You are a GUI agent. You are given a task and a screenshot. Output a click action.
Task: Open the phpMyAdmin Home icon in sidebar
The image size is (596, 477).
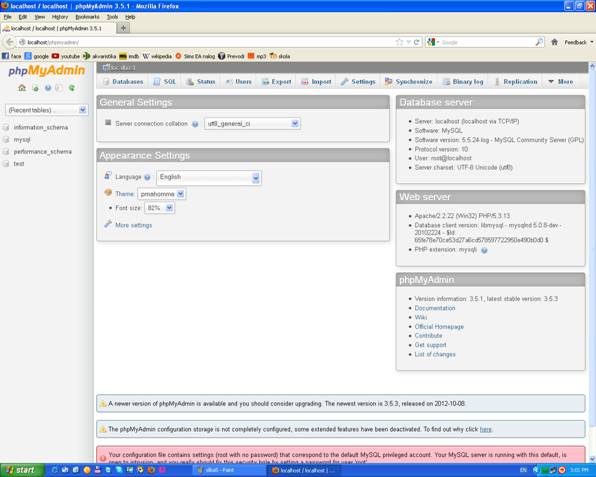[22, 88]
